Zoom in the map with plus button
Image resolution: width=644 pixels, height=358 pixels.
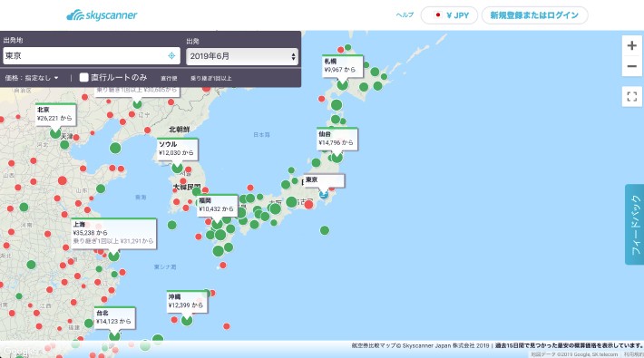631,45
